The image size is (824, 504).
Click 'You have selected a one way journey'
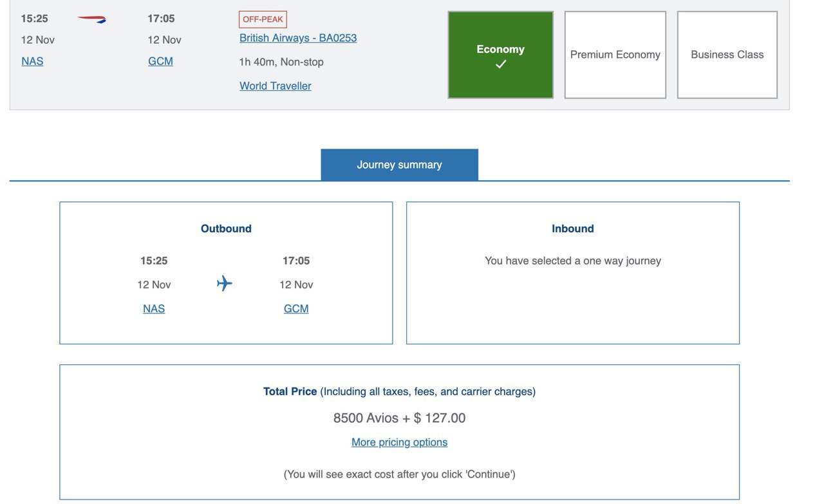(573, 261)
